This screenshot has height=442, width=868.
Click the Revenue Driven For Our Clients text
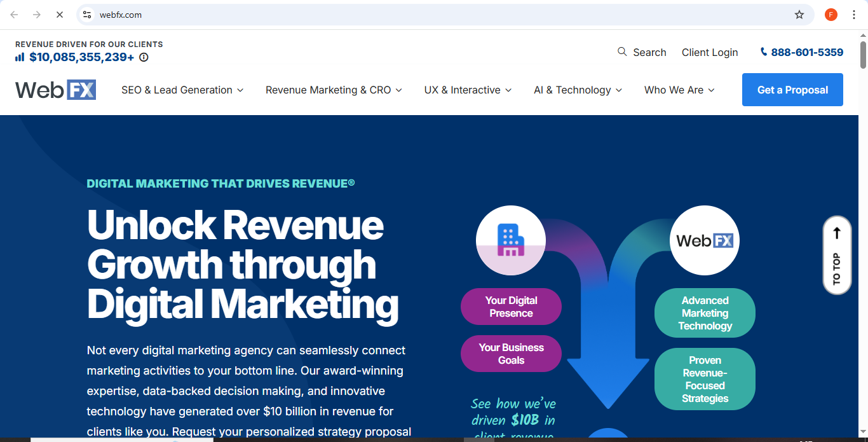pyautogui.click(x=89, y=45)
